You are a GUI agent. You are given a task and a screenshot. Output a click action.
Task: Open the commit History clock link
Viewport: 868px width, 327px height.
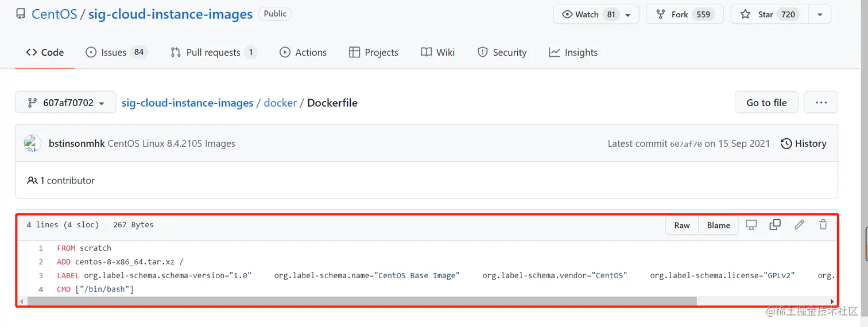(804, 143)
